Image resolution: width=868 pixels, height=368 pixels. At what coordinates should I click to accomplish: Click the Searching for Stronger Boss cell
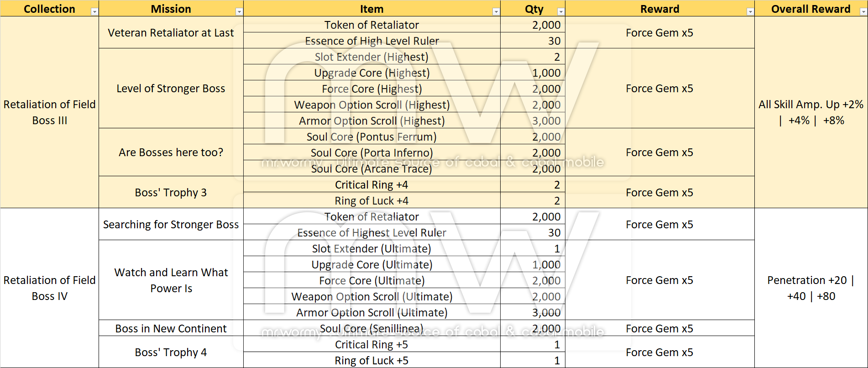pos(171,225)
